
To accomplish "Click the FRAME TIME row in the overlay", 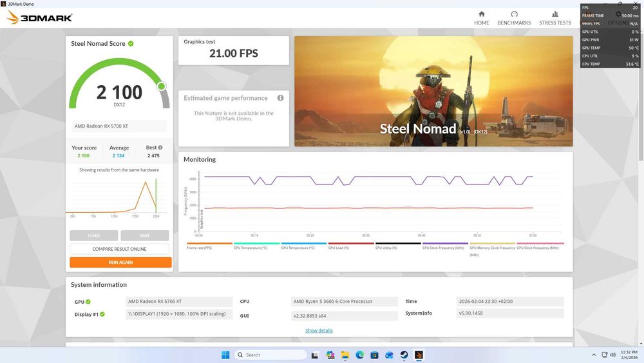I will point(610,15).
